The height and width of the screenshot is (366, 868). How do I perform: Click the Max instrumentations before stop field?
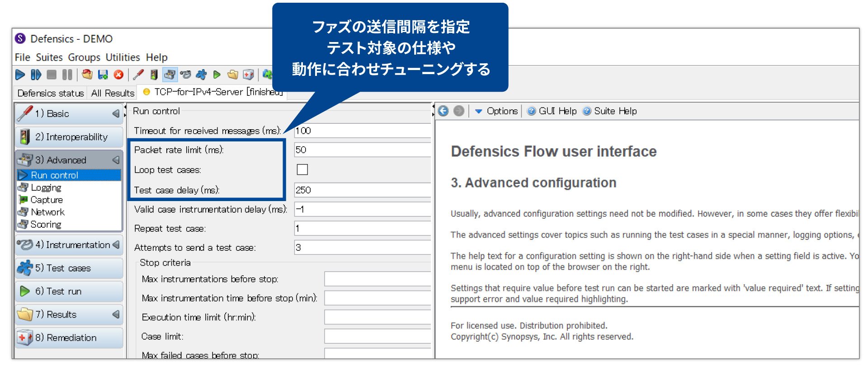378,279
